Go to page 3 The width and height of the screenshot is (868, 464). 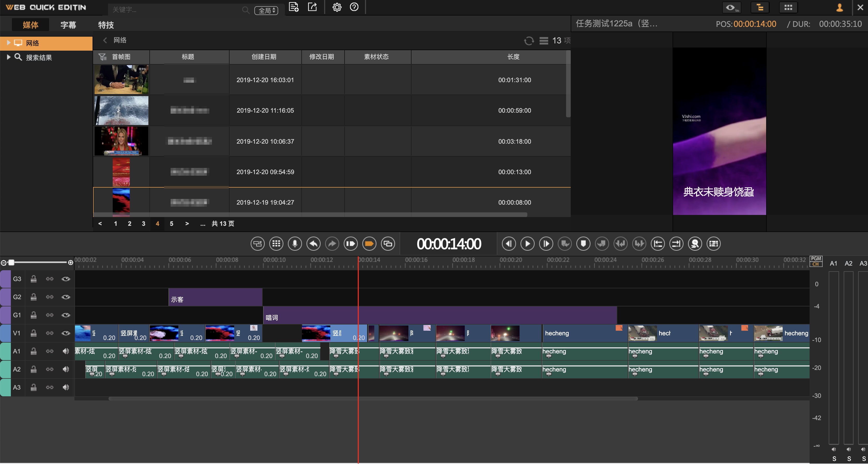[143, 223]
